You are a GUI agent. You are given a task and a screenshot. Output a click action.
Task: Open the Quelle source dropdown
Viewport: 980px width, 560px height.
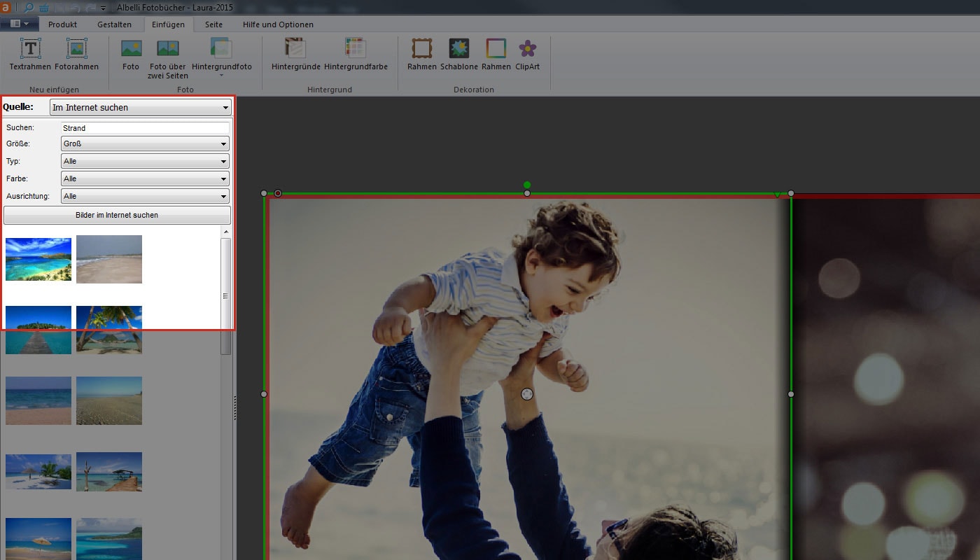click(140, 107)
